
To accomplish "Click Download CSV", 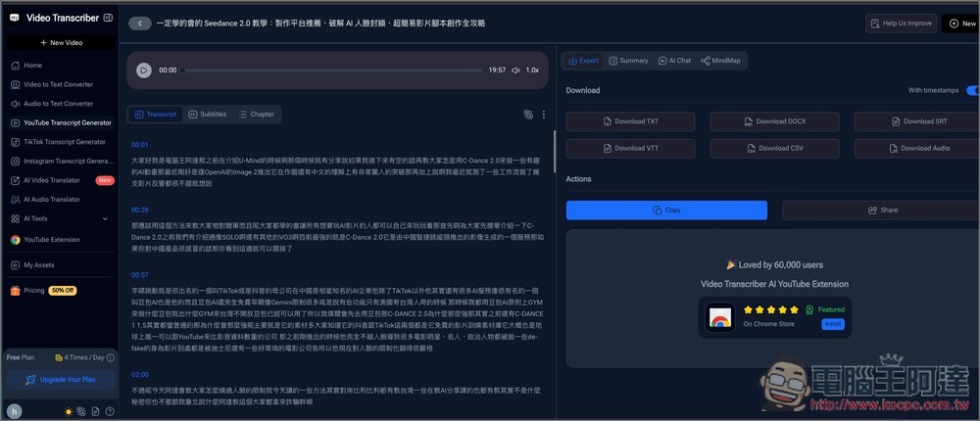I will (x=774, y=148).
